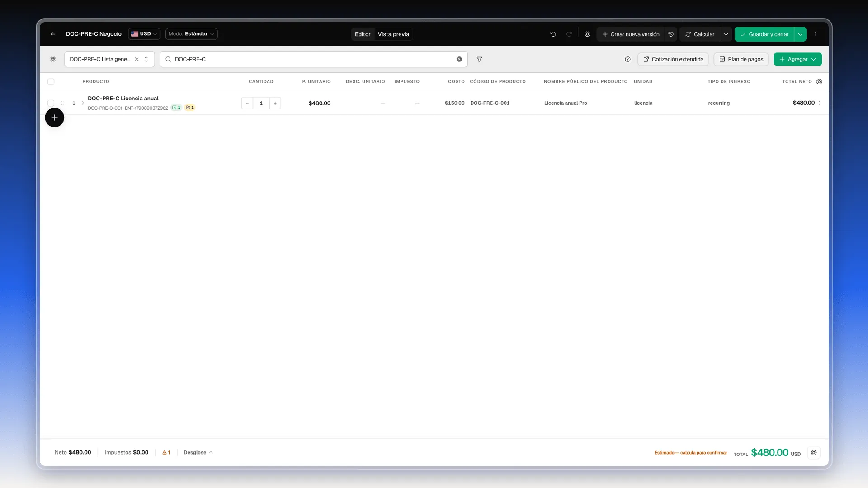Click the black plus add button
Screen dimensions: 868x488
54,117
